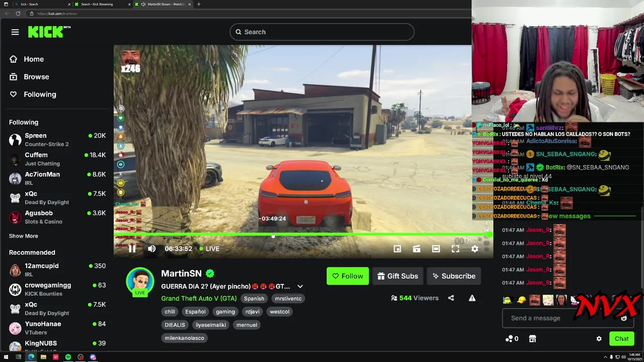The height and width of the screenshot is (362, 644).
Task: Open a new browser tab
Action: pyautogui.click(x=199, y=4)
